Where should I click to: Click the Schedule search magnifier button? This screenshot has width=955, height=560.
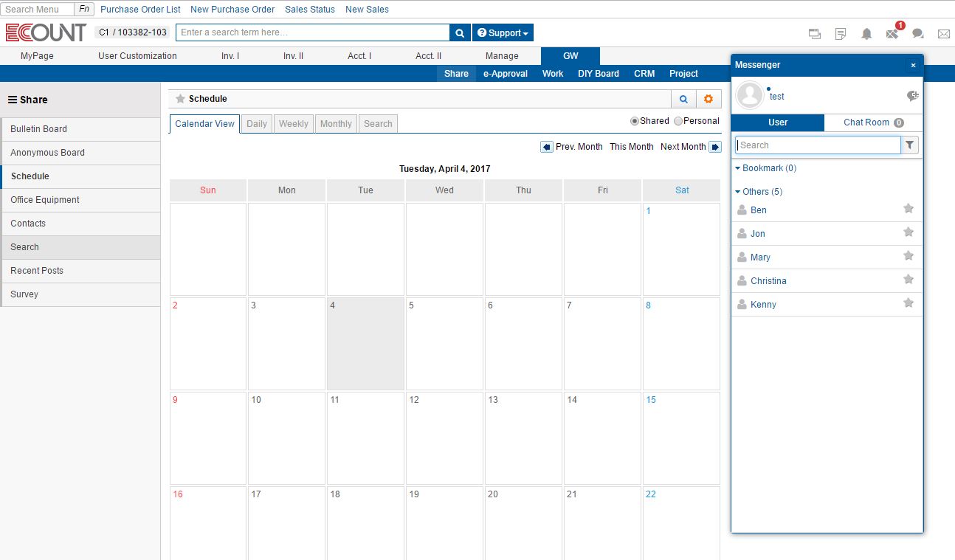click(683, 99)
